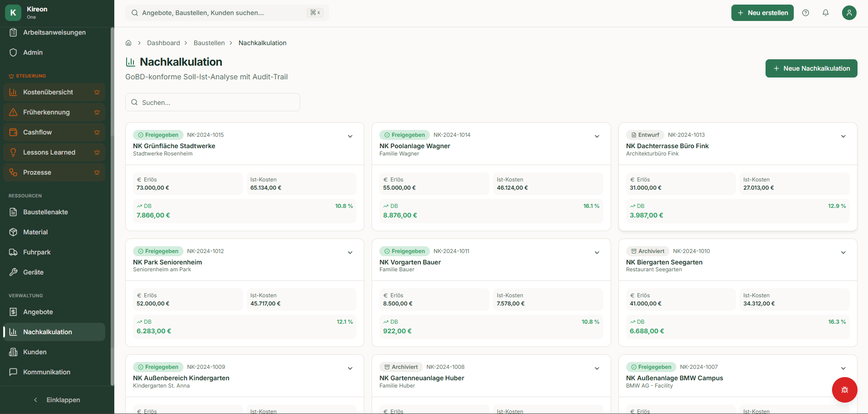Focus the Suchen... filter field

click(213, 102)
